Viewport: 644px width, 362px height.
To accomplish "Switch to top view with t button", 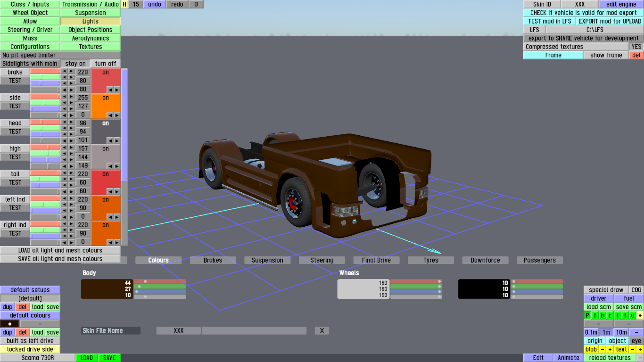I will [625, 315].
